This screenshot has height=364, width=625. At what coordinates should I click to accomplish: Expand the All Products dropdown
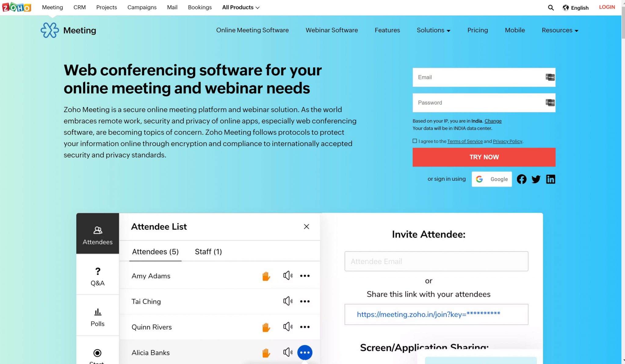tap(241, 7)
